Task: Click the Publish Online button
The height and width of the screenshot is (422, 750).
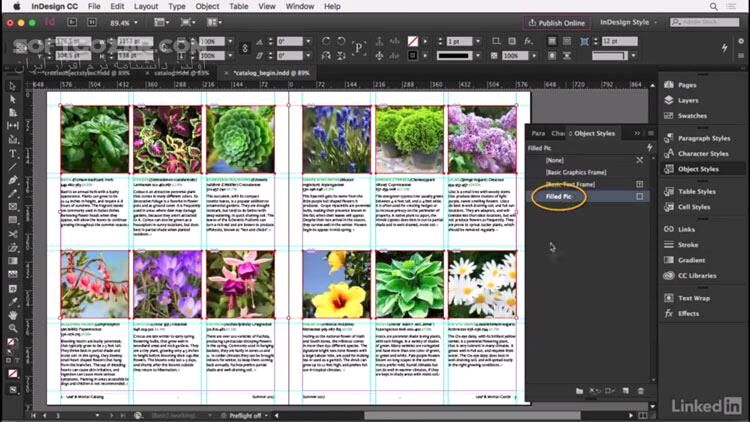Action: (x=557, y=22)
